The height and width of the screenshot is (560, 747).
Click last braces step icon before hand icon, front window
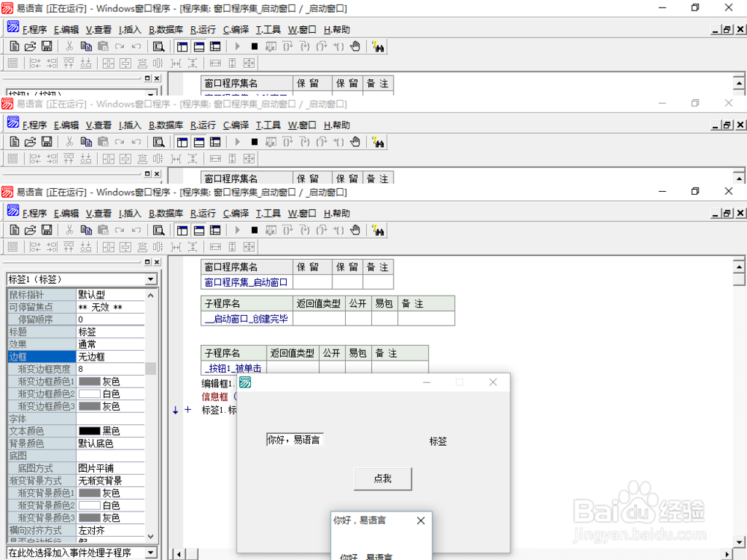338,231
